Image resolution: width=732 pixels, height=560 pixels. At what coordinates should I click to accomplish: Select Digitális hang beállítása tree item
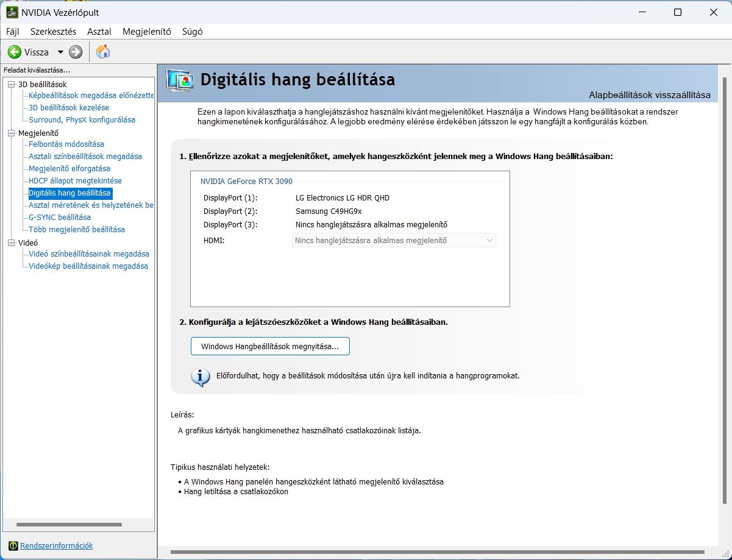70,193
